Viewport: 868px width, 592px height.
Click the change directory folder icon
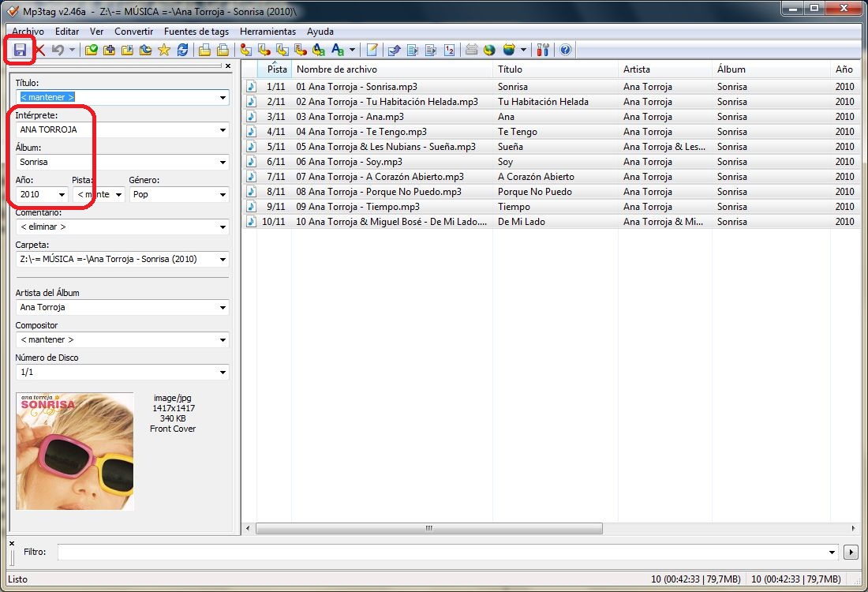click(x=92, y=50)
